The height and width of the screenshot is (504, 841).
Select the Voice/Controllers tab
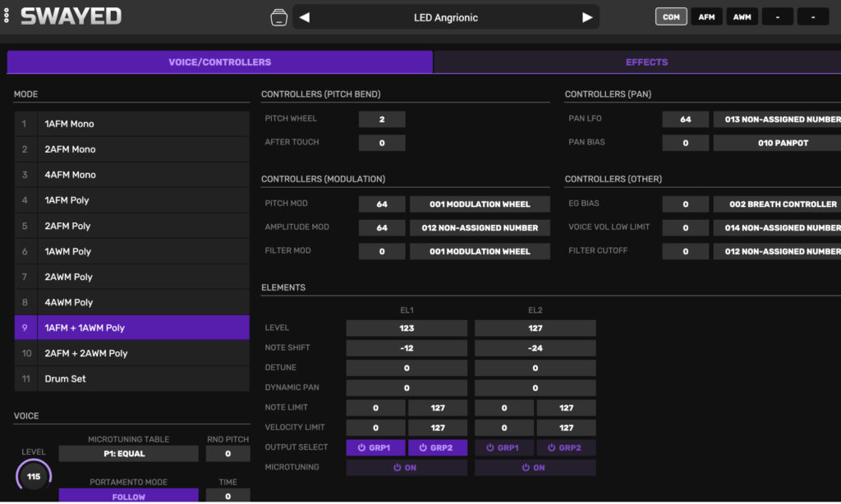[219, 62]
